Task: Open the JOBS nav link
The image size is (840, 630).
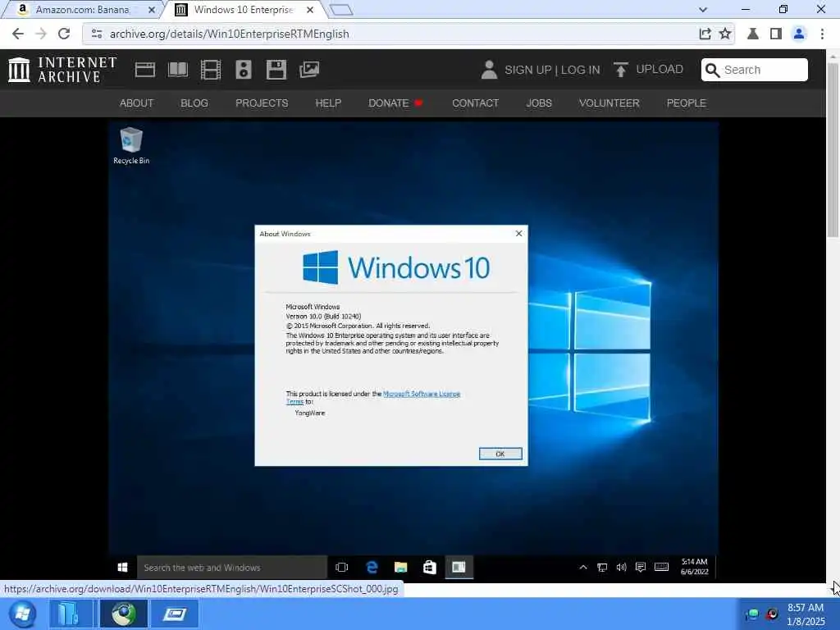Action: click(538, 103)
